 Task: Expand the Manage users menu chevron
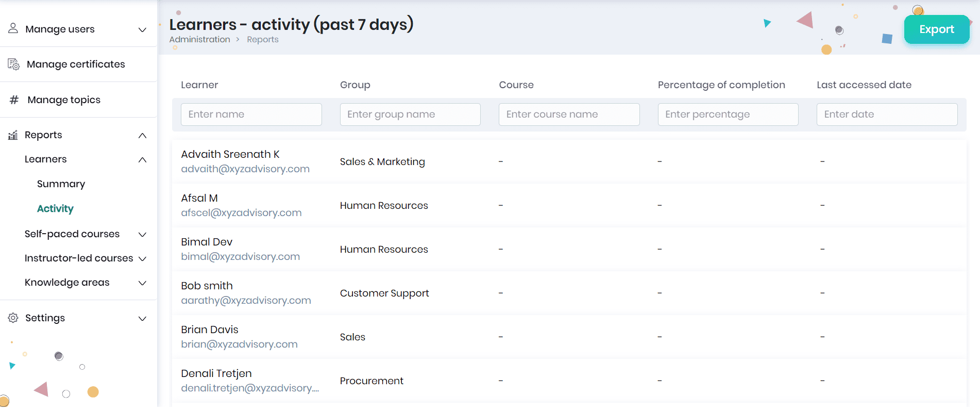(x=143, y=30)
